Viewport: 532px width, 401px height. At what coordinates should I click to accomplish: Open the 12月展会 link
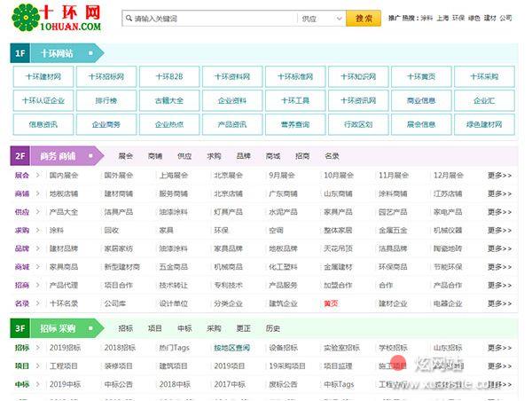[x=448, y=175]
